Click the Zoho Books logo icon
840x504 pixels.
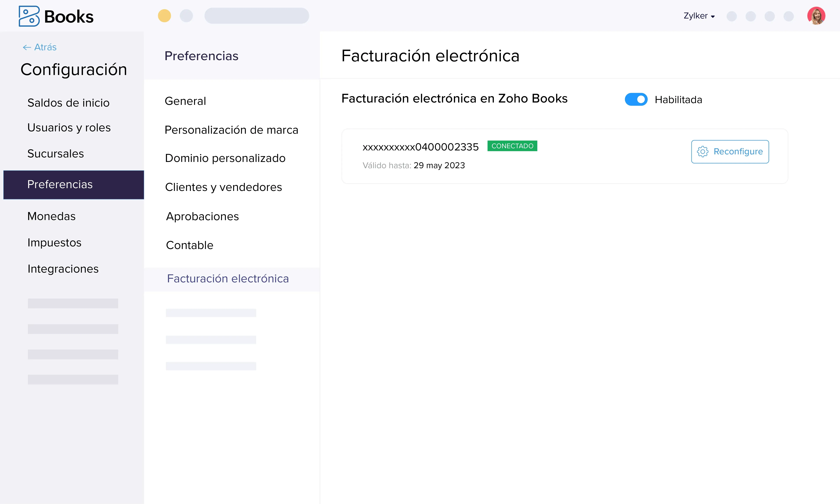[29, 16]
